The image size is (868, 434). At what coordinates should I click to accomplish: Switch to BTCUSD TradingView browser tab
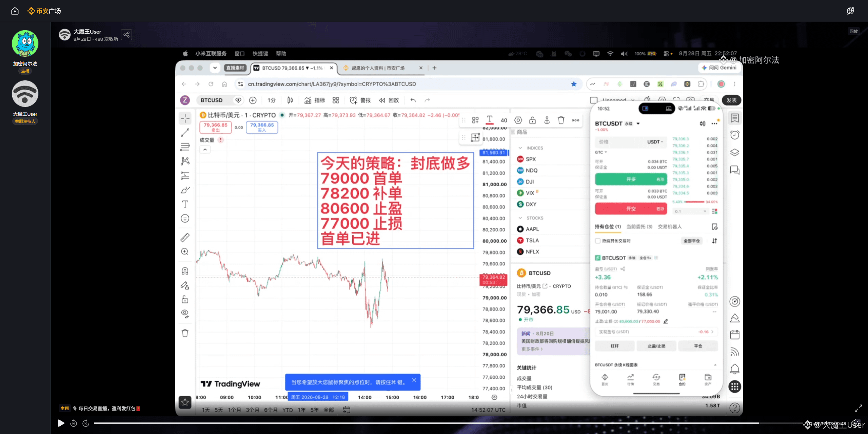tap(294, 68)
